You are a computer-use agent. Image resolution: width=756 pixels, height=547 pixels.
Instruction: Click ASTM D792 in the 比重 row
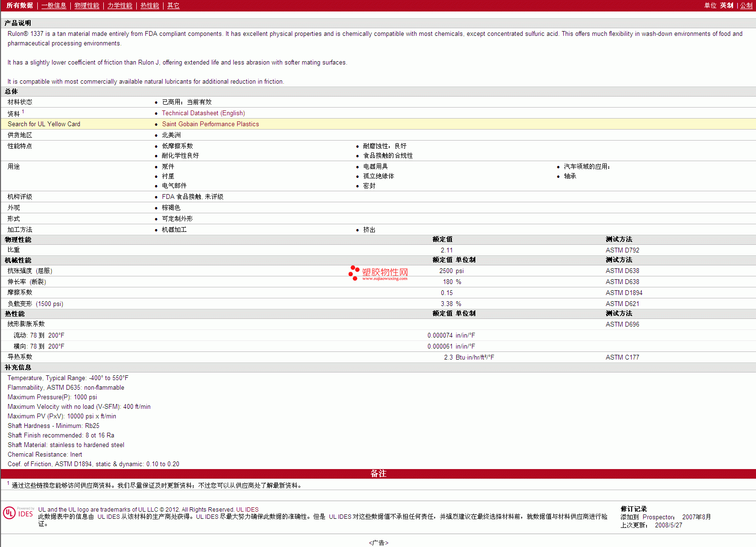622,251
